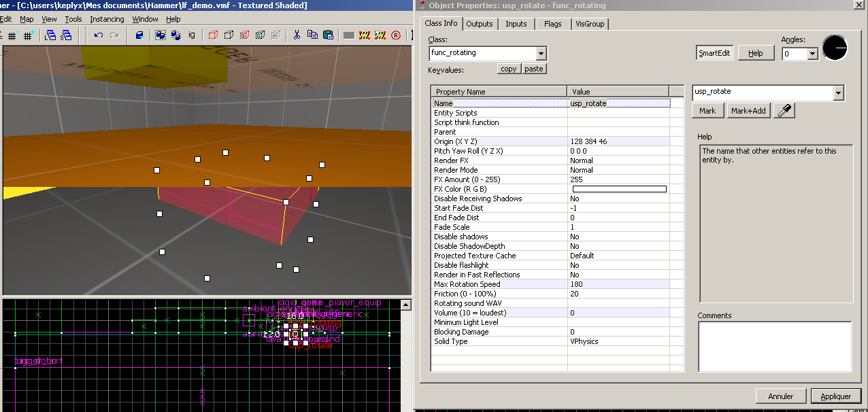Image resolution: width=868 pixels, height=412 pixels.
Task: Switch to the Inputs tab
Action: [x=516, y=24]
